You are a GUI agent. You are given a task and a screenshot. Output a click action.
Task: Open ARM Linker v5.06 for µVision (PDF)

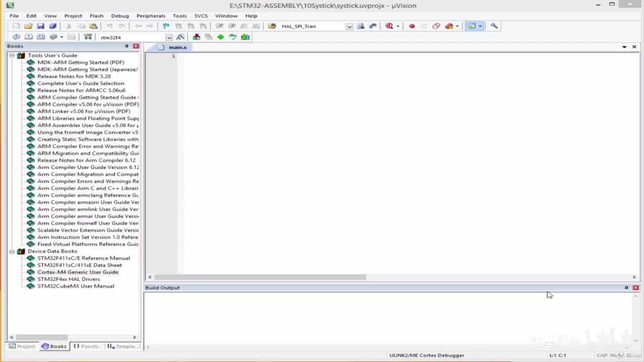[84, 111]
